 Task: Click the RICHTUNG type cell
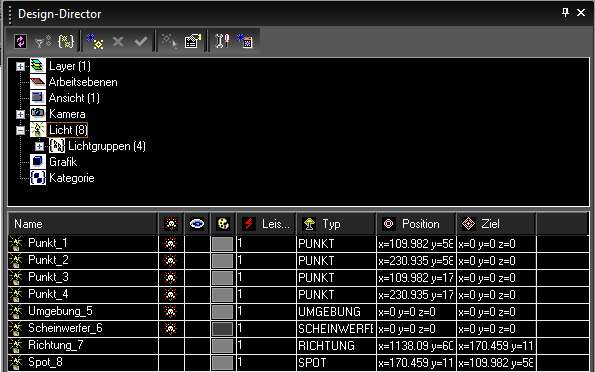pyautogui.click(x=336, y=345)
